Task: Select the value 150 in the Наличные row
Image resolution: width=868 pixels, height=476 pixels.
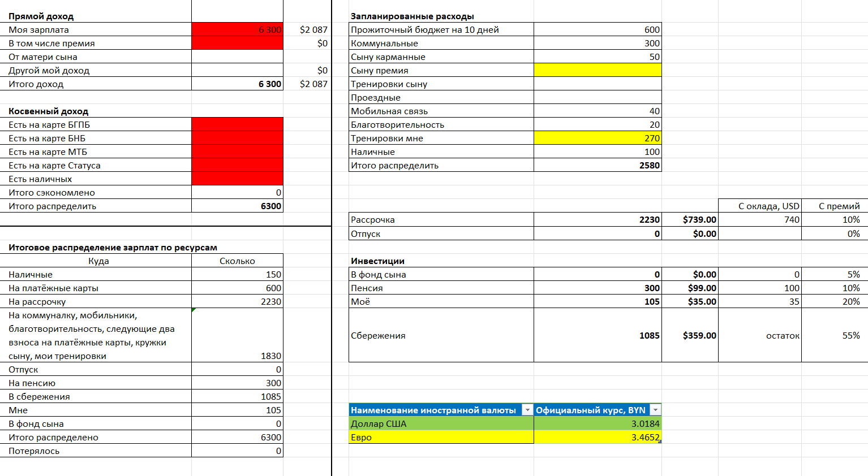Action: point(237,274)
